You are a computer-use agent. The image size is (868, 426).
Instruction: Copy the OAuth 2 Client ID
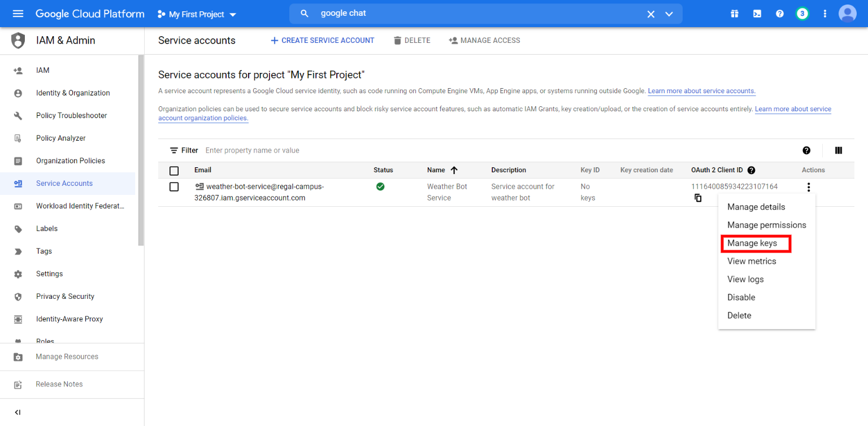pyautogui.click(x=698, y=198)
